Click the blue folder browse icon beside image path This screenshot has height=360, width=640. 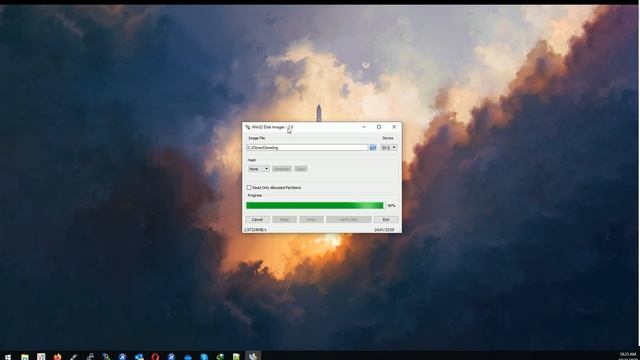point(373,147)
